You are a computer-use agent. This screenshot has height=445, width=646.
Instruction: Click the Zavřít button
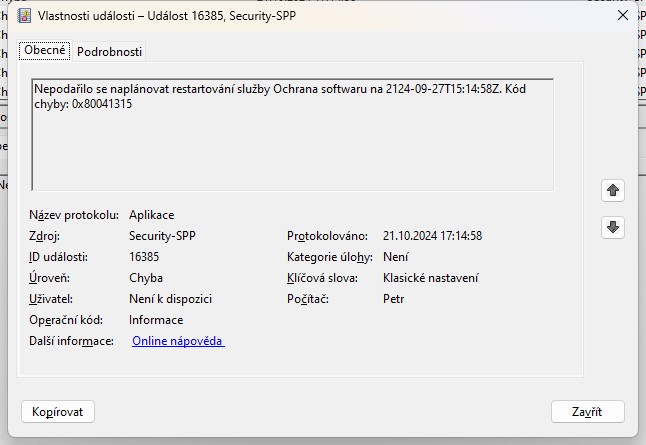[x=587, y=411]
